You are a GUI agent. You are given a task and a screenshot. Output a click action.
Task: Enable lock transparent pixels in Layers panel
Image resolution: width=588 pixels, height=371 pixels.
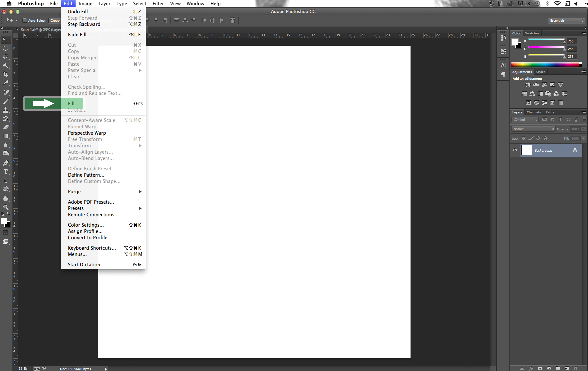click(523, 138)
